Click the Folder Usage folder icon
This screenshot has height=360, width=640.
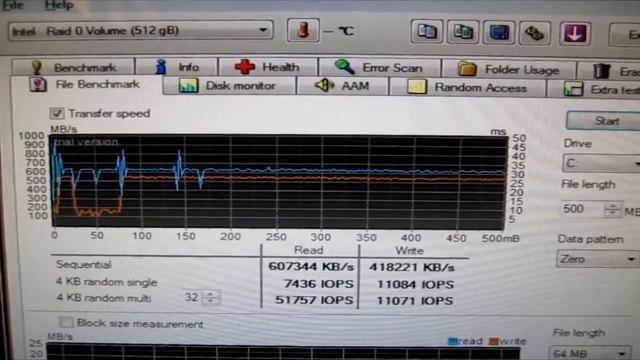click(x=467, y=69)
